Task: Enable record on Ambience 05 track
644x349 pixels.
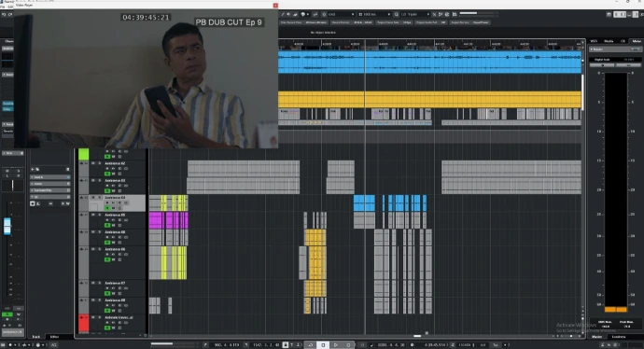Action: click(x=107, y=220)
